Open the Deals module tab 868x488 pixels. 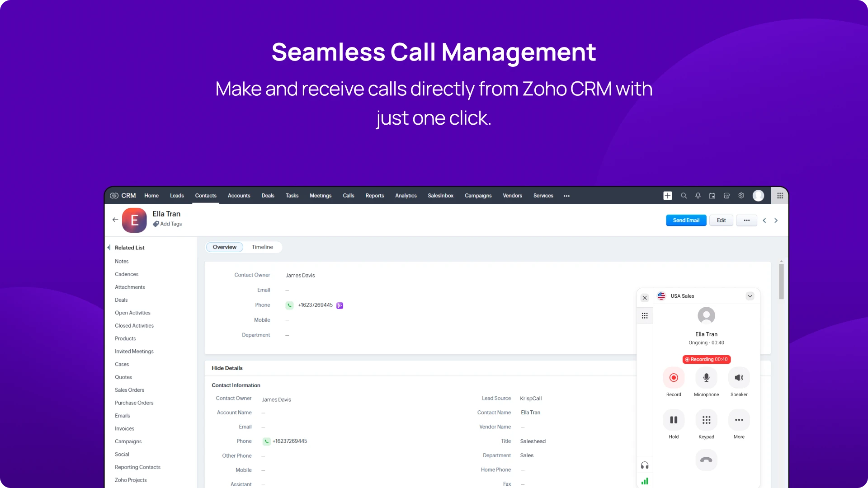pos(268,196)
